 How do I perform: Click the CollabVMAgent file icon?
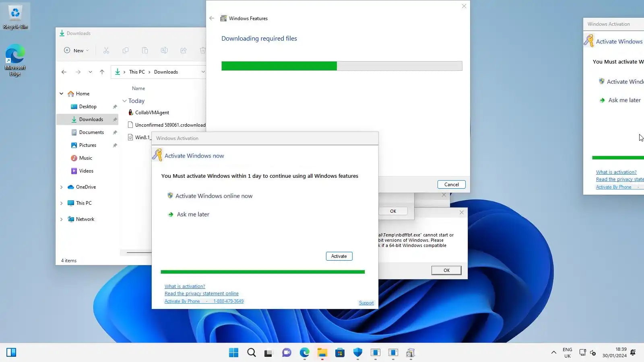131,113
